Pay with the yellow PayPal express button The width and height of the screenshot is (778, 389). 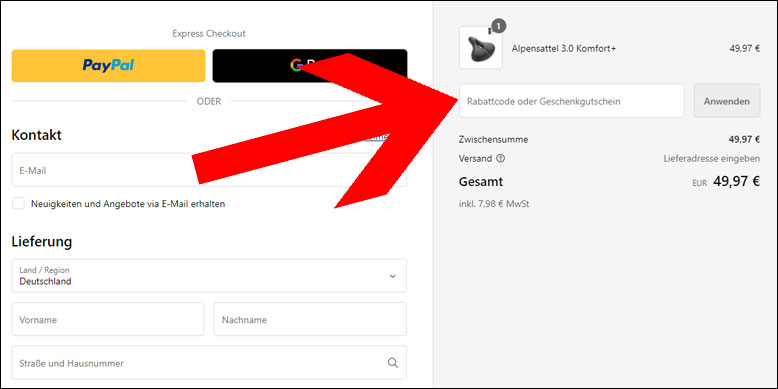pos(108,65)
